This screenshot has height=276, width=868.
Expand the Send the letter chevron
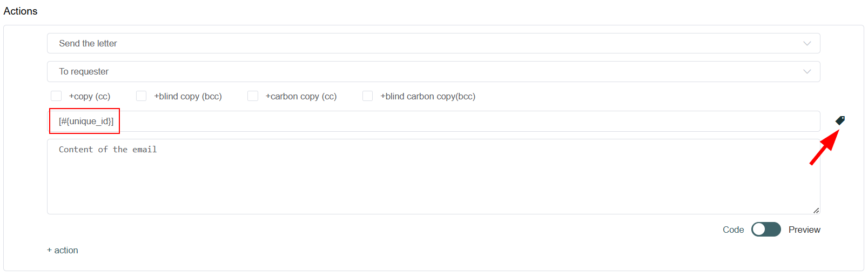807,43
